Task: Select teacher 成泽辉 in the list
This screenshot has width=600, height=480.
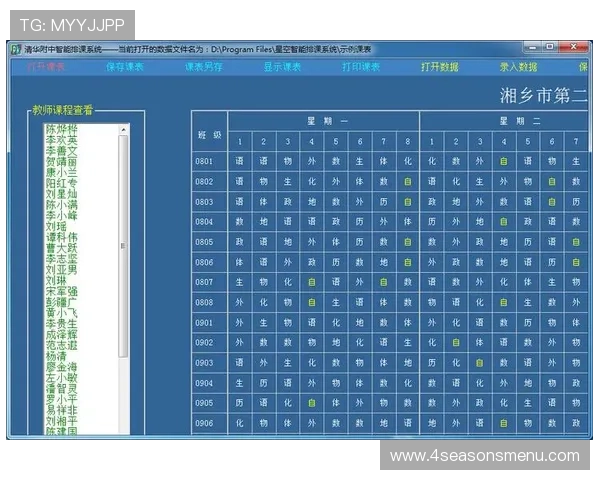Action: click(61, 334)
